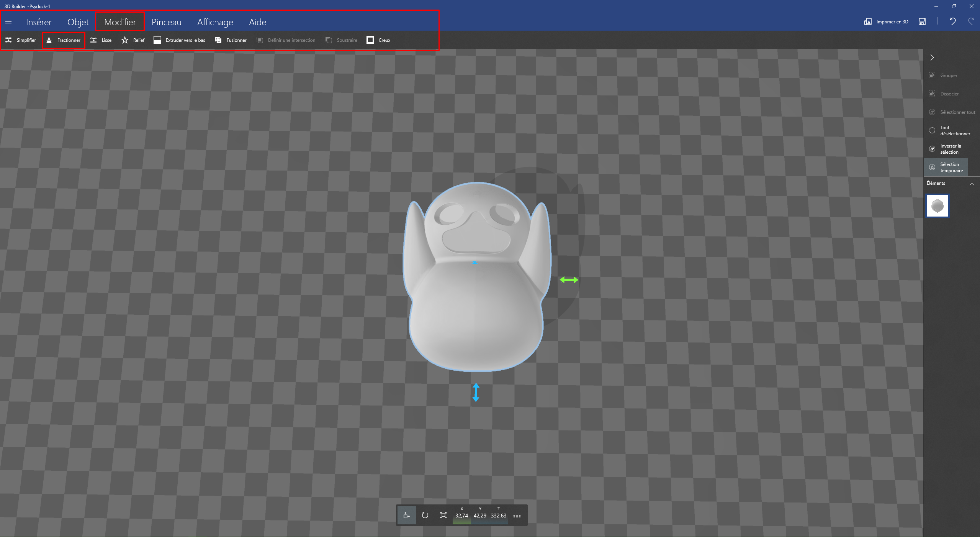Edit the Y value 42,29
The width and height of the screenshot is (980, 537).
coord(480,515)
